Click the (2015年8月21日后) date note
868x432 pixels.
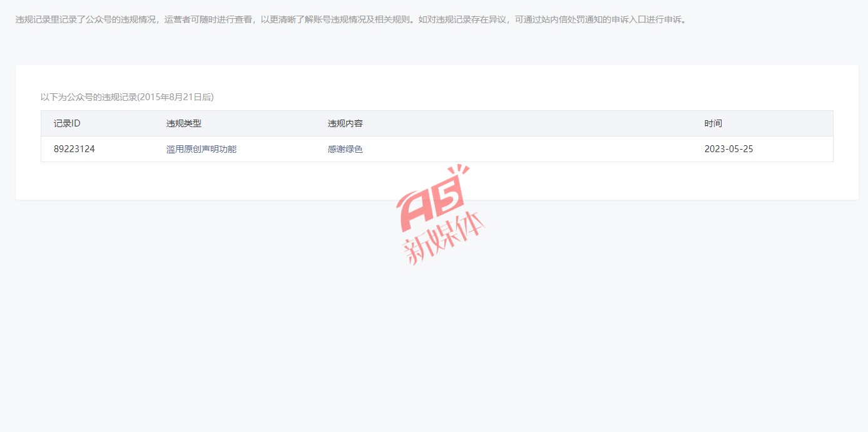point(175,97)
